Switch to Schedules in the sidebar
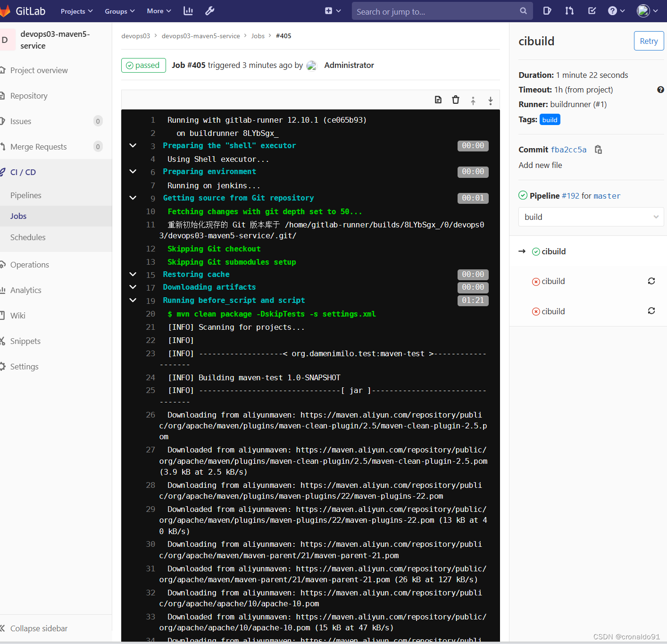The width and height of the screenshot is (667, 644). 28,237
